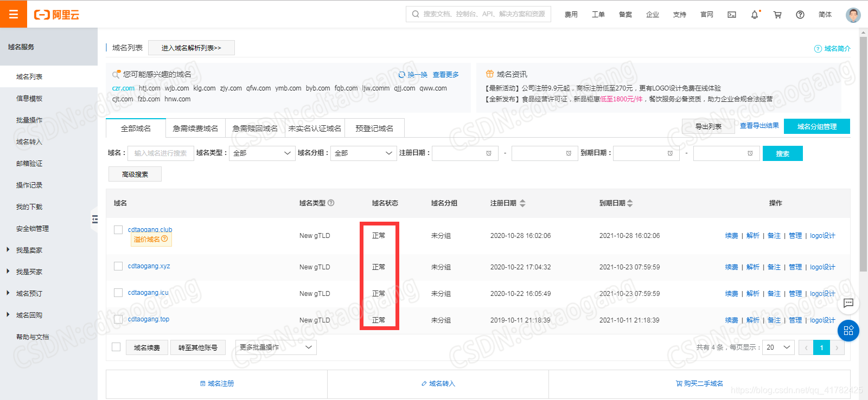Collapse the left sidebar handle
The image size is (868, 400).
coord(95,219)
